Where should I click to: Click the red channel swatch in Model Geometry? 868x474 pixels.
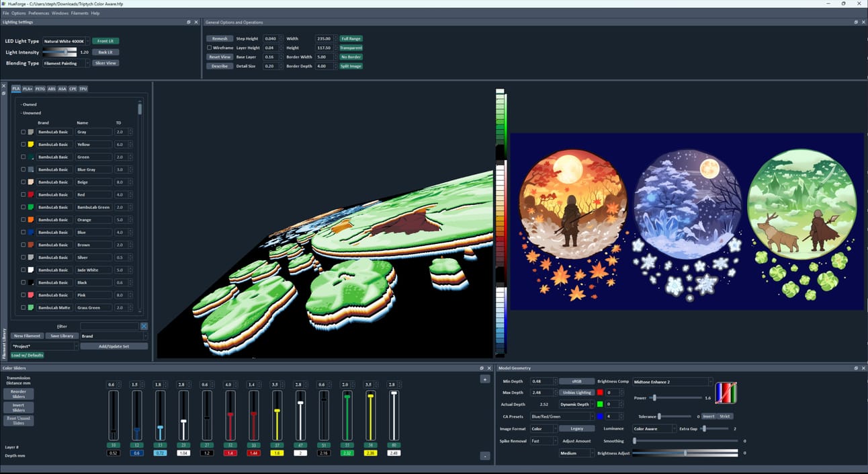coord(600,392)
